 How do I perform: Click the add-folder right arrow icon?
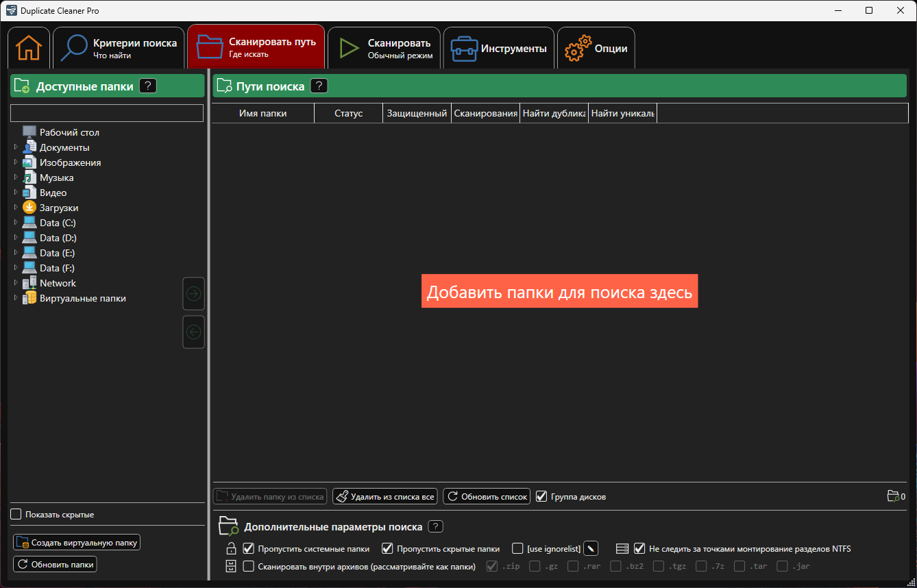[194, 294]
